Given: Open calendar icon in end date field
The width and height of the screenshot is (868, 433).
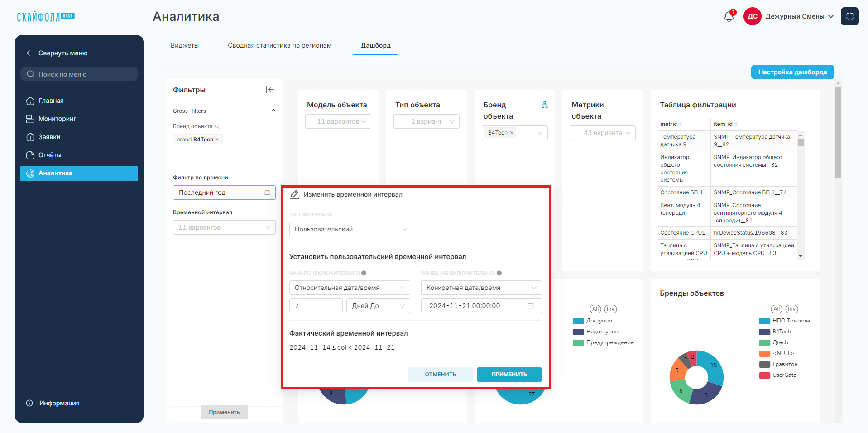Looking at the screenshot, I should tap(530, 306).
